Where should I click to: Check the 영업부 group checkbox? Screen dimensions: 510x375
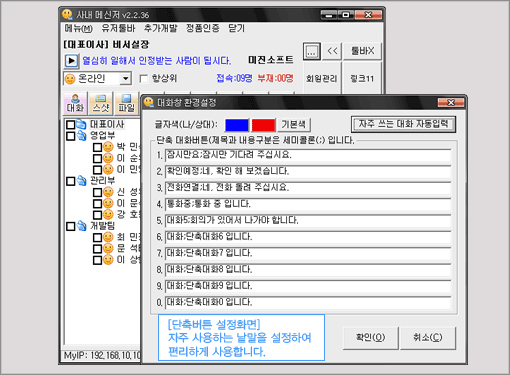tap(71, 136)
